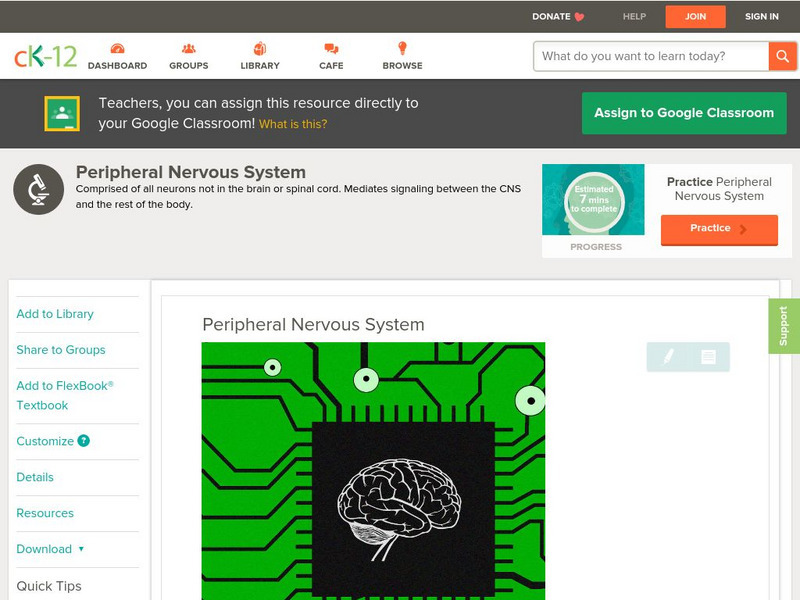
Task: Click the Customize link
Action: point(45,441)
